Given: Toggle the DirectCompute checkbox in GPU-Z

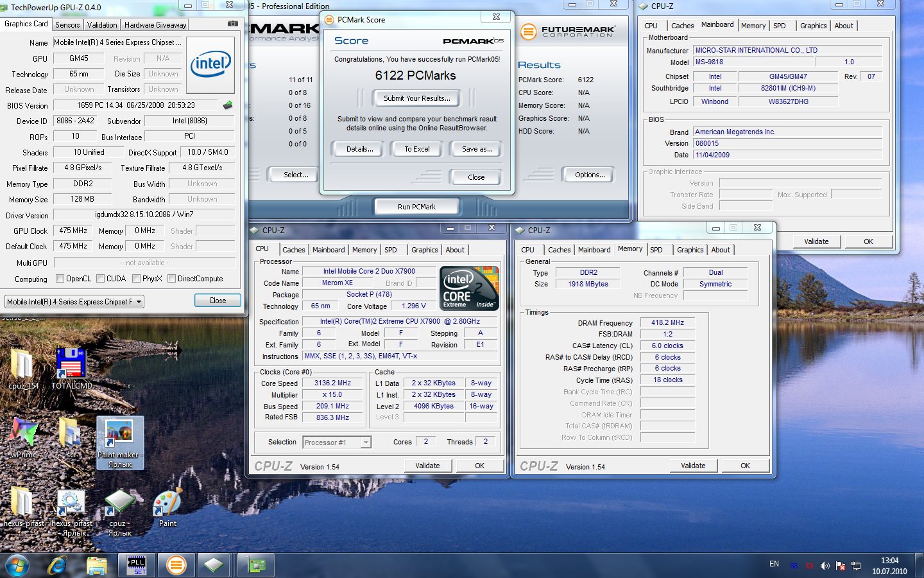Looking at the screenshot, I should click(171, 279).
